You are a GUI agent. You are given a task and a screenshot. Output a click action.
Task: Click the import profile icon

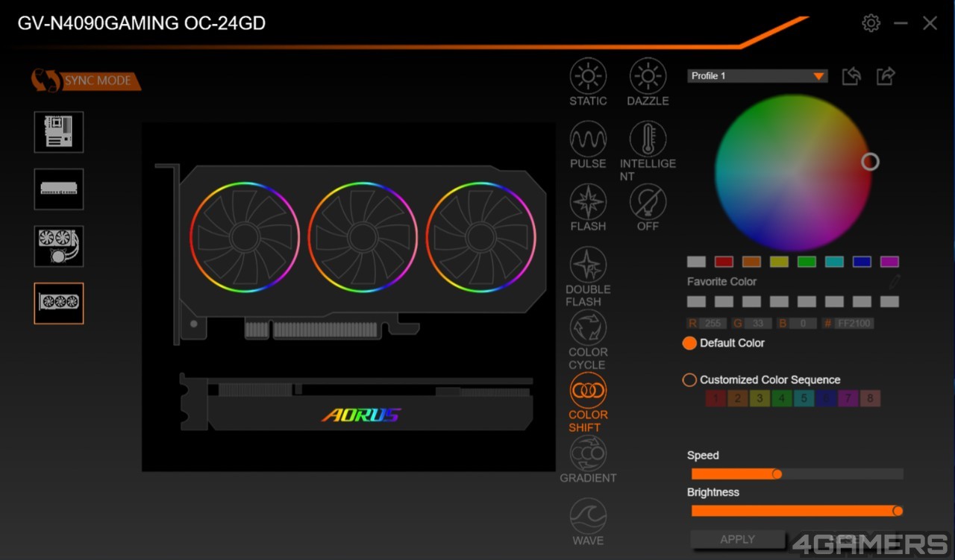(851, 76)
